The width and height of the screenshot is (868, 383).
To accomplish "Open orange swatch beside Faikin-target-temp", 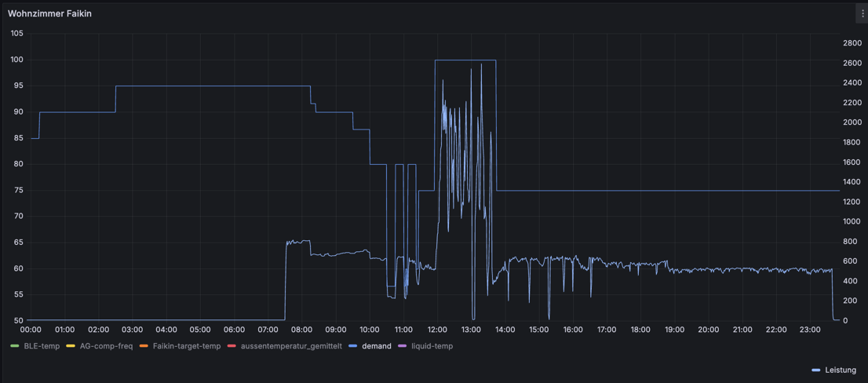I will click(149, 346).
